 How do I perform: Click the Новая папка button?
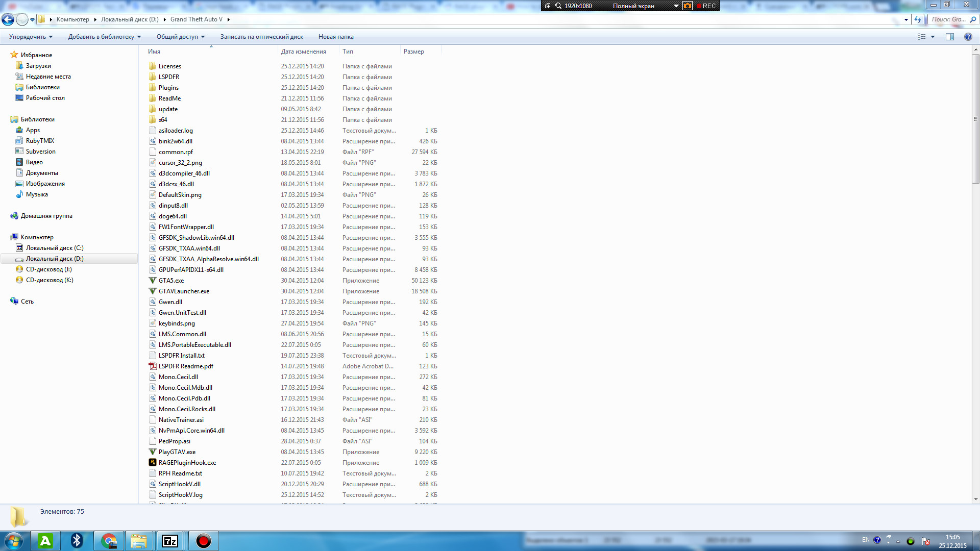[335, 37]
